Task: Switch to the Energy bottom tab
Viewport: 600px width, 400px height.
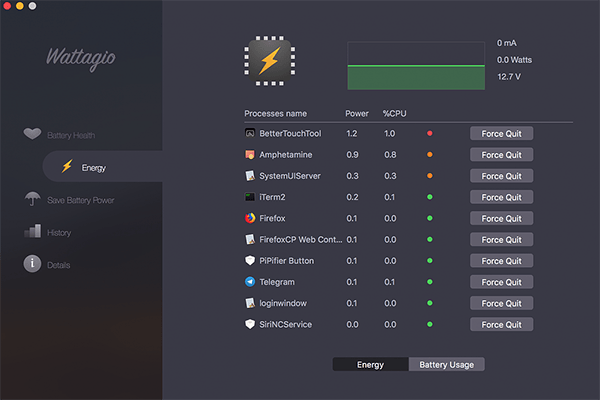Action: [x=370, y=364]
